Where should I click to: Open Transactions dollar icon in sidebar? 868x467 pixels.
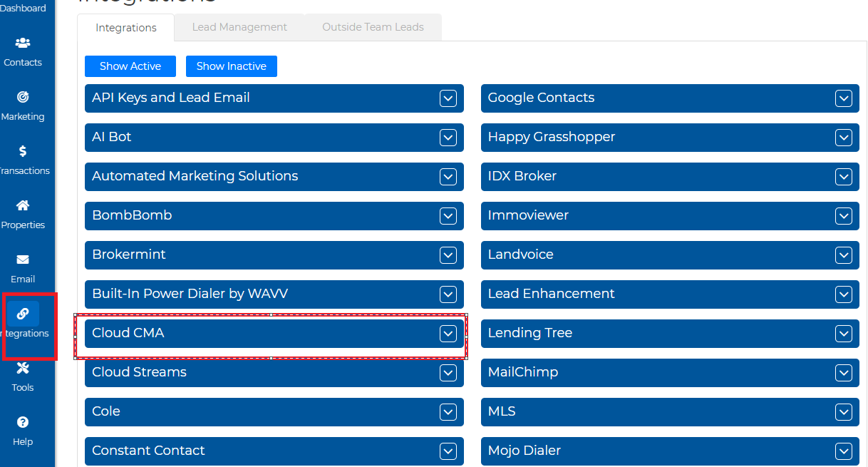pyautogui.click(x=23, y=151)
